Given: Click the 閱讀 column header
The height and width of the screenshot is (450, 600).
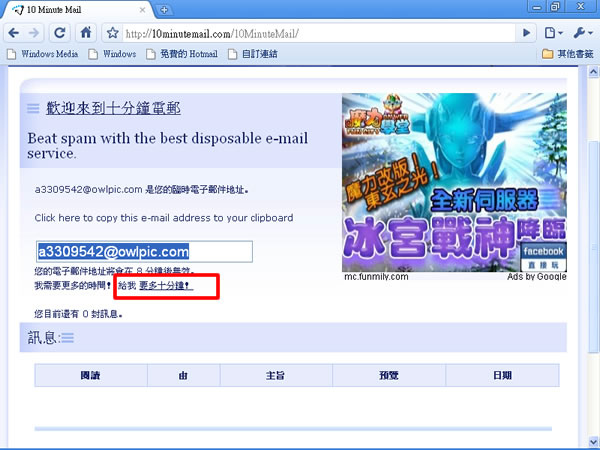Looking at the screenshot, I should pos(91,375).
